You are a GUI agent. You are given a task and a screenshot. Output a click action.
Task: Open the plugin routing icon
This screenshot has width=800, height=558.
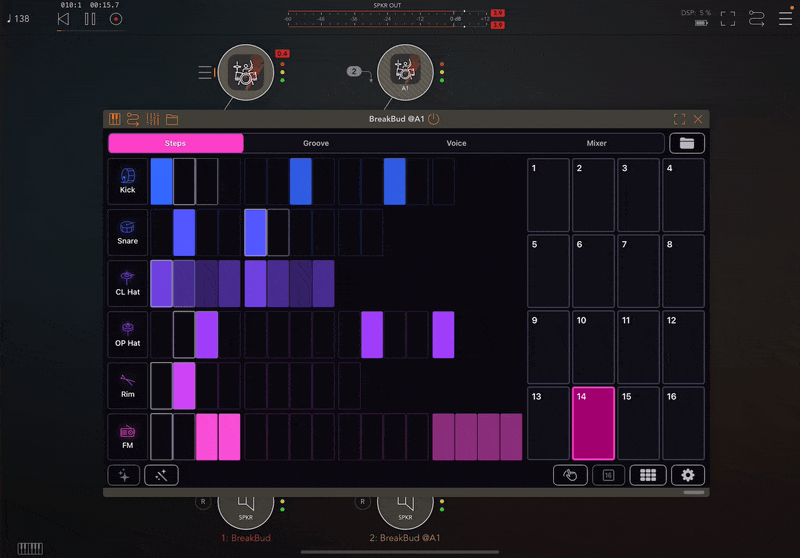click(133, 119)
